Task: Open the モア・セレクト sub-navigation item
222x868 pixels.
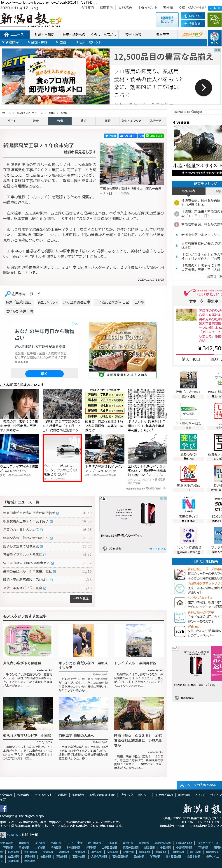Action: 89,42
